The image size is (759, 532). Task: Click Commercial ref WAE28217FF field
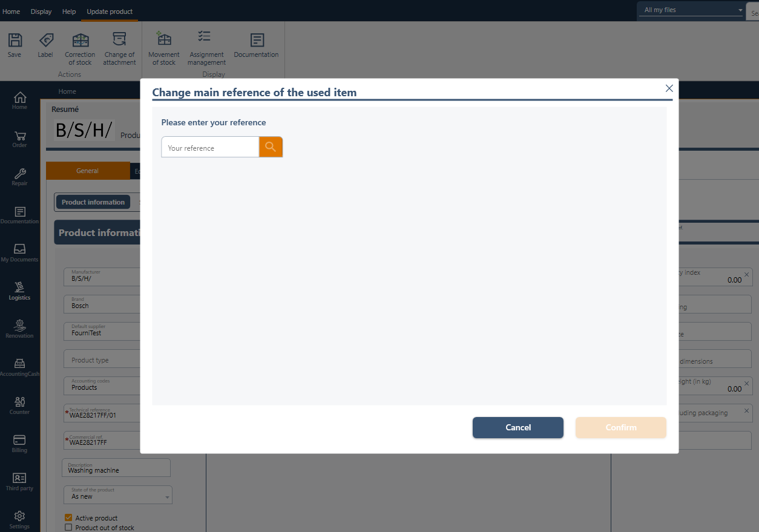tap(102, 440)
